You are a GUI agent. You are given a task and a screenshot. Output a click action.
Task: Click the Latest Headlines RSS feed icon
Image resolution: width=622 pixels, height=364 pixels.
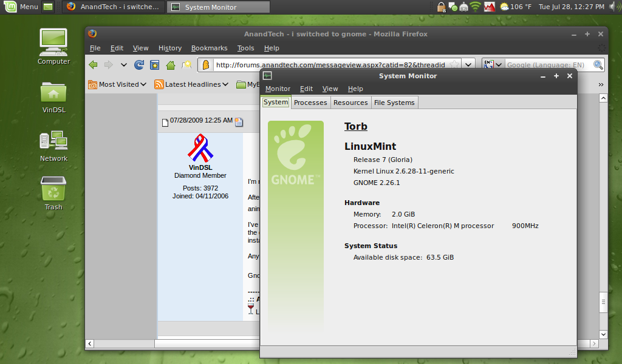(x=159, y=84)
